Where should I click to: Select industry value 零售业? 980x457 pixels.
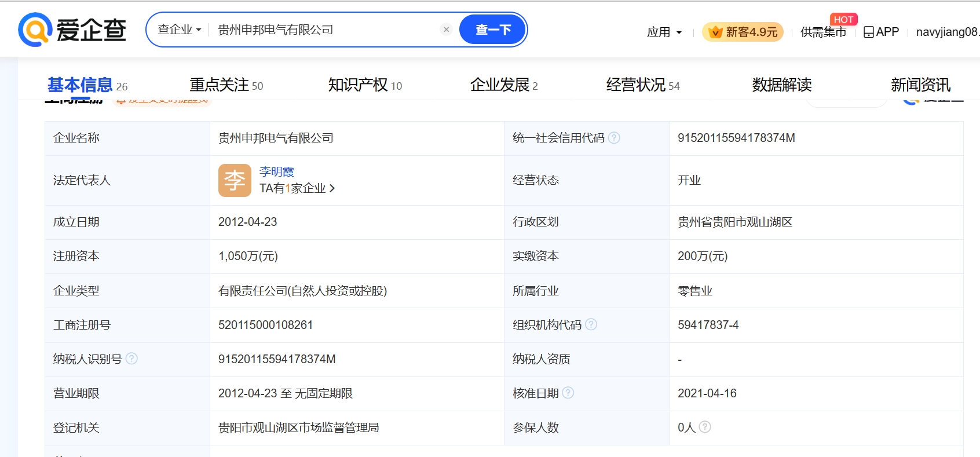(695, 291)
